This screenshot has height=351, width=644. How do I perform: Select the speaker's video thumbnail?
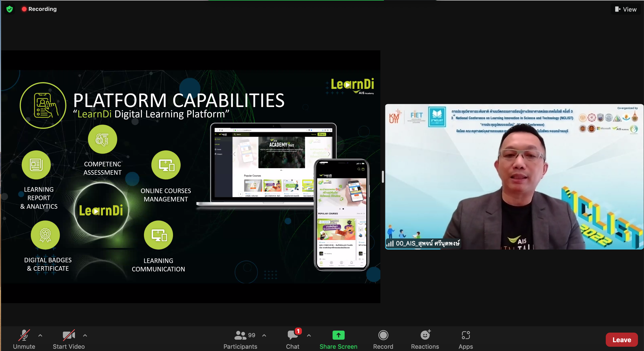point(514,176)
